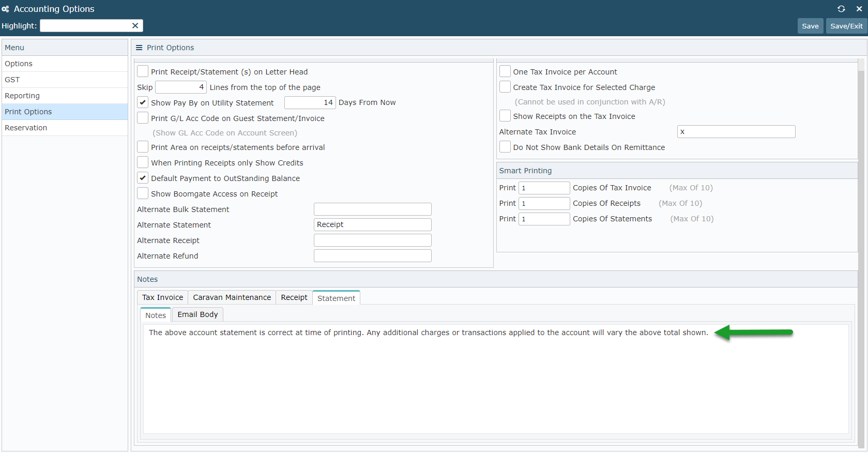Select Print Options in the menu
This screenshot has height=453, width=868.
point(65,112)
